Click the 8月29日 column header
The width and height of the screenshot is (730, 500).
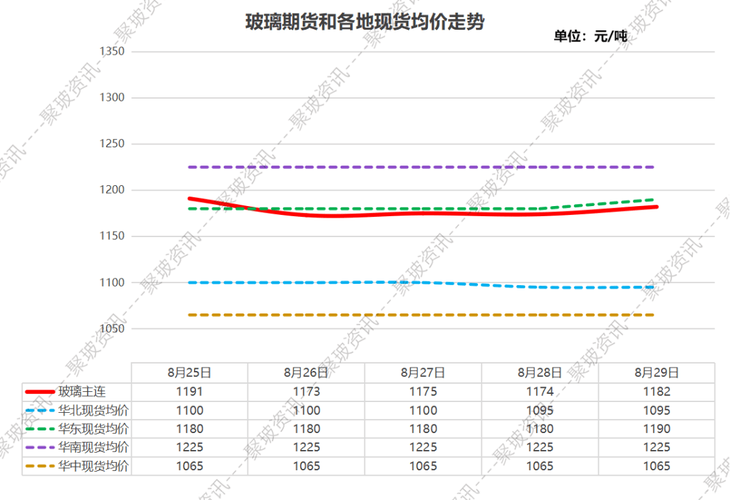tap(656, 372)
